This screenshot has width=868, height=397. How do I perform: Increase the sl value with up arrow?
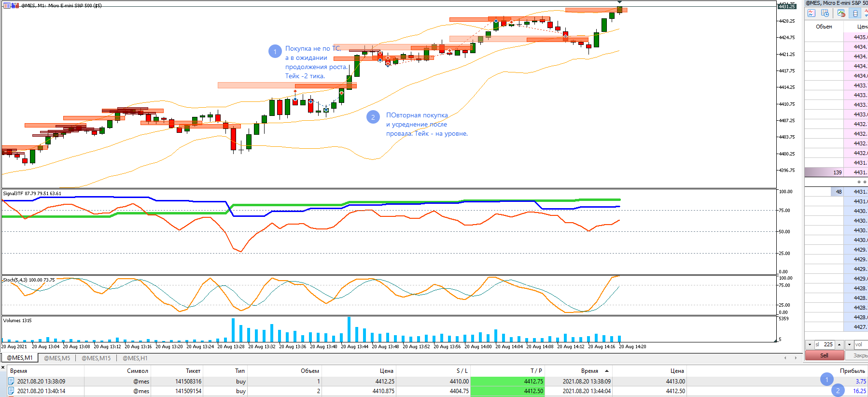point(840,344)
